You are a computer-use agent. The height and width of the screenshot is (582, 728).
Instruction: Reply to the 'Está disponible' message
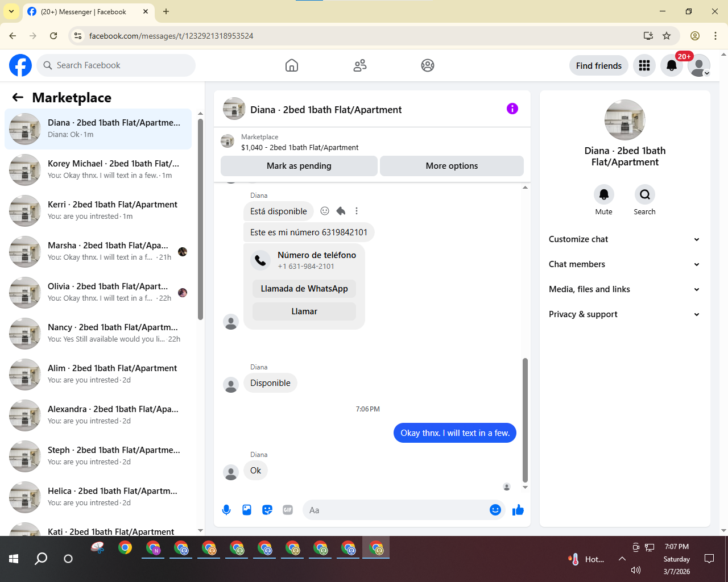tap(341, 211)
